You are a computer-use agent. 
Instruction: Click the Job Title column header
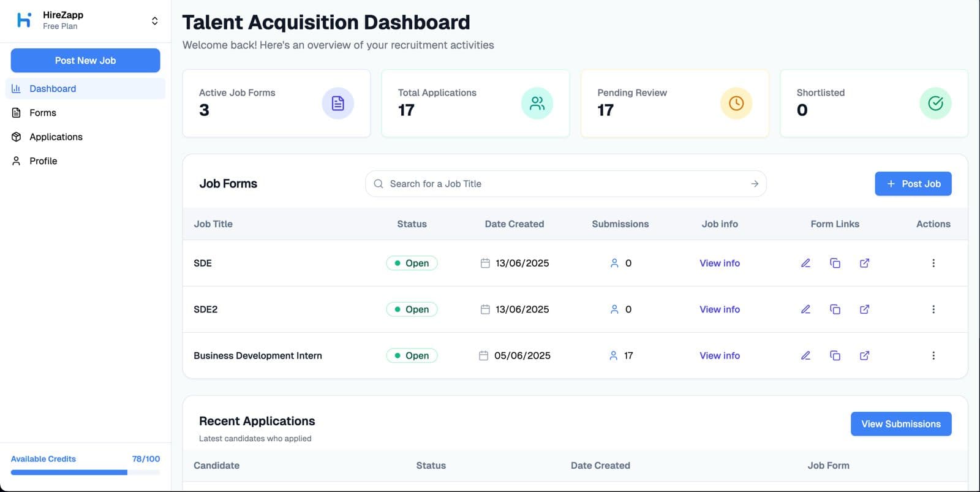coord(213,224)
